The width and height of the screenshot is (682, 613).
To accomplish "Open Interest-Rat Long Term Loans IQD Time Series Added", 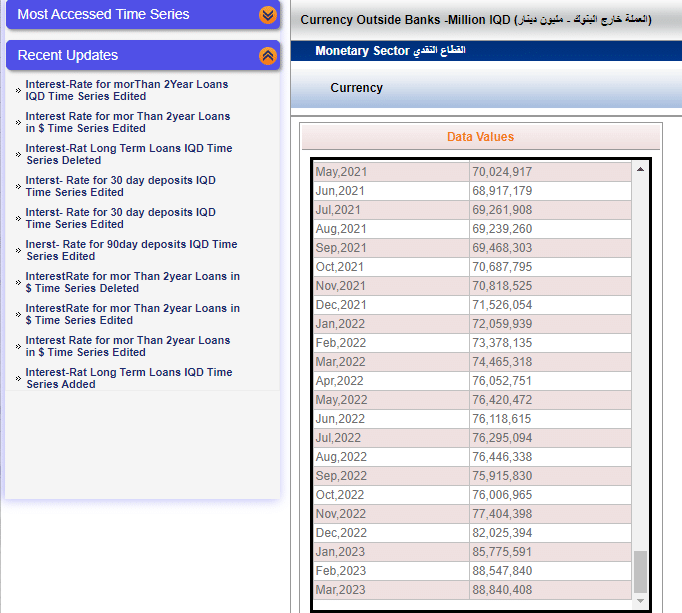I will click(x=128, y=378).
